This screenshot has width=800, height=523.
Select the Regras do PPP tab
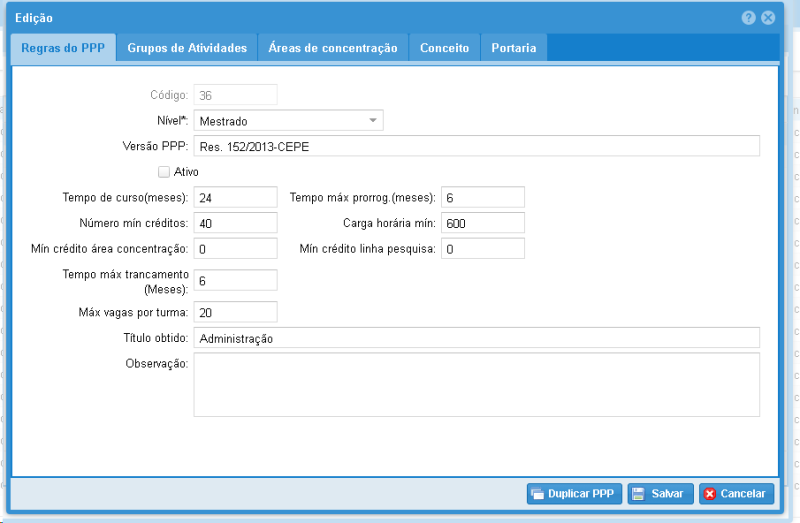pyautogui.click(x=63, y=48)
